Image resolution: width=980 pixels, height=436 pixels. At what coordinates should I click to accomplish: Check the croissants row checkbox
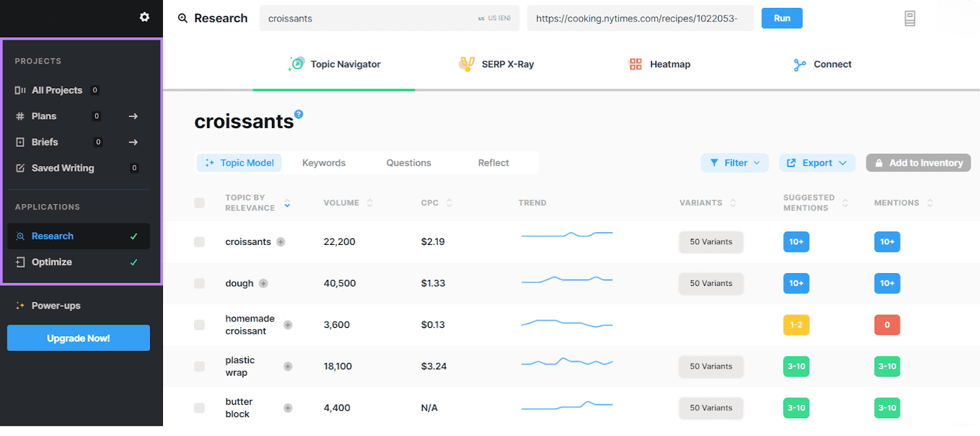click(x=200, y=242)
